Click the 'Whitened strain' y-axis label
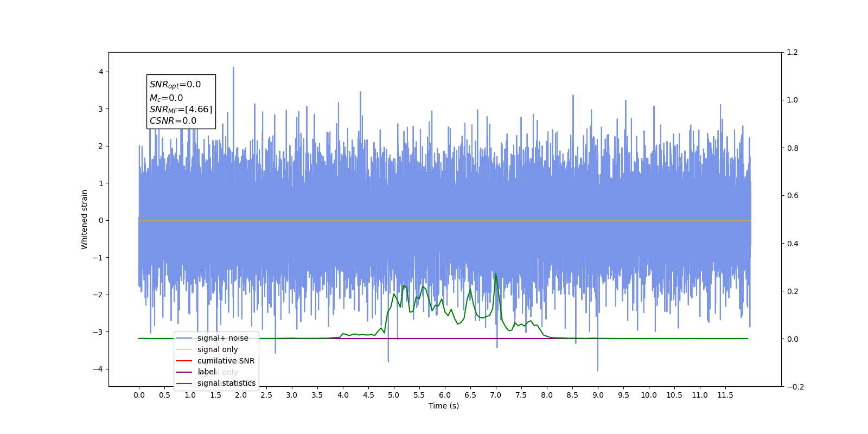The height and width of the screenshot is (434, 868). (85, 219)
